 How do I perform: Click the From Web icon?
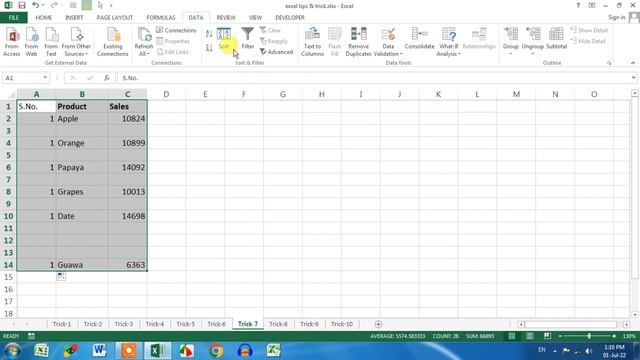[x=31, y=42]
